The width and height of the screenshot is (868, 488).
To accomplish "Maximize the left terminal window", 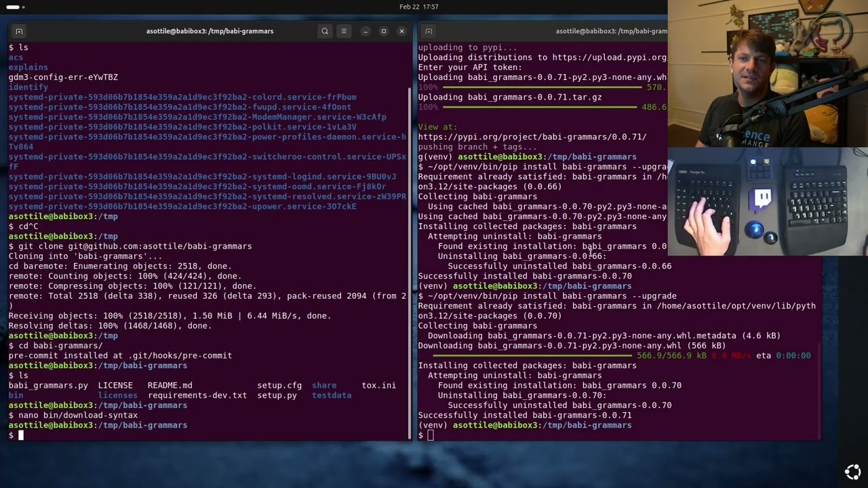I will click(383, 31).
